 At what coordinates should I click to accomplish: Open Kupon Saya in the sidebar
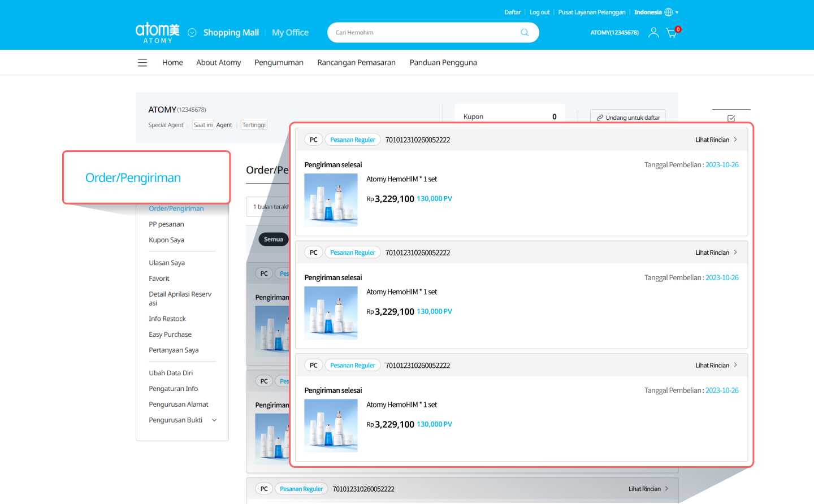[166, 240]
